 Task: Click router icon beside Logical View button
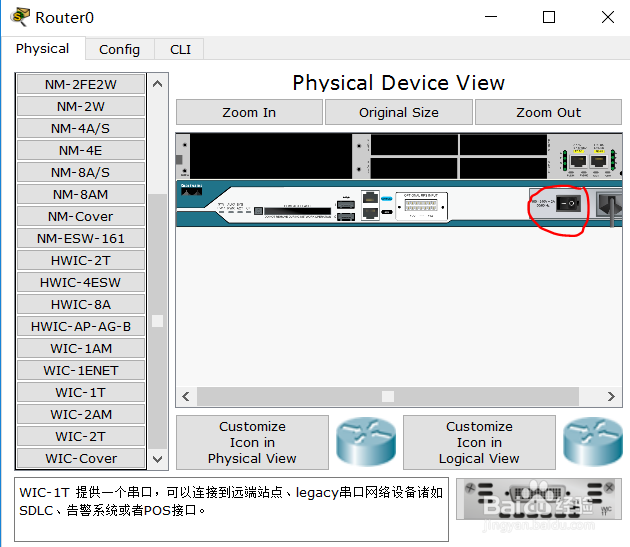[593, 442]
